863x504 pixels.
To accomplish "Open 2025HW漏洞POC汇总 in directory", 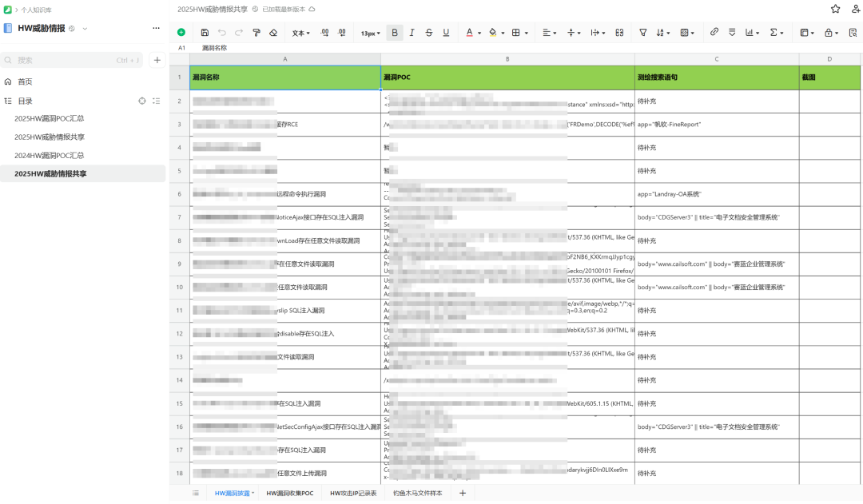I will tap(49, 118).
